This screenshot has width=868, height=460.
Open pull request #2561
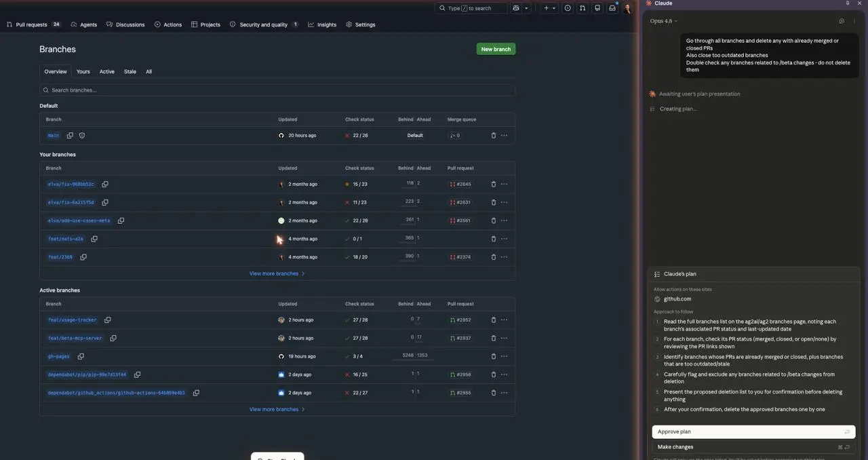pos(460,221)
